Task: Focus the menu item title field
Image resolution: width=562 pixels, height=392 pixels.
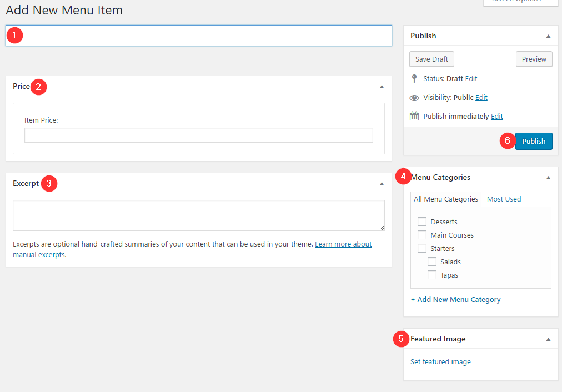Action: coord(199,36)
